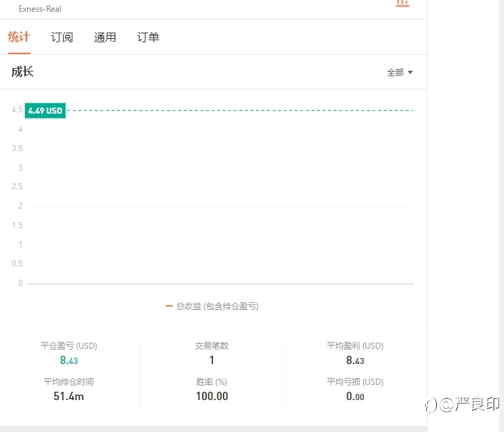Click the 51.4m holding time value

69,397
